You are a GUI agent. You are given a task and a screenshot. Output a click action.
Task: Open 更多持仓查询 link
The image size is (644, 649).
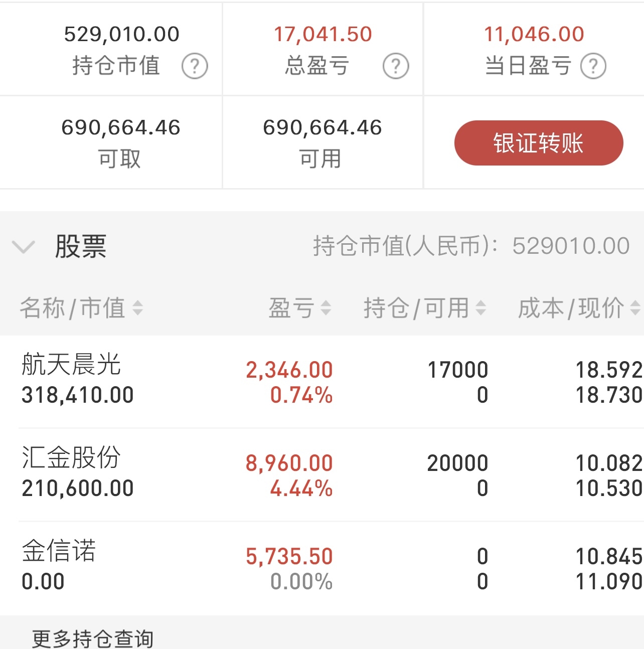[x=93, y=638]
